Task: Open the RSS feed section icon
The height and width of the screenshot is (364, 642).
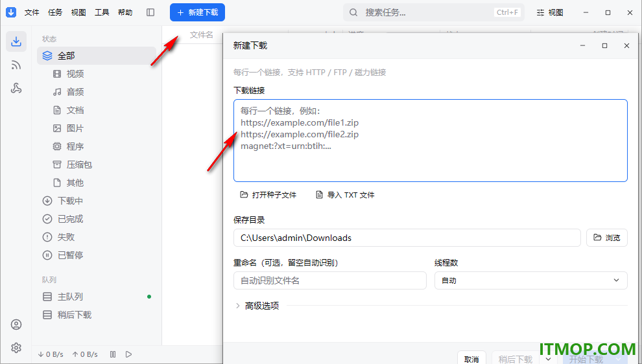Action: [x=16, y=65]
